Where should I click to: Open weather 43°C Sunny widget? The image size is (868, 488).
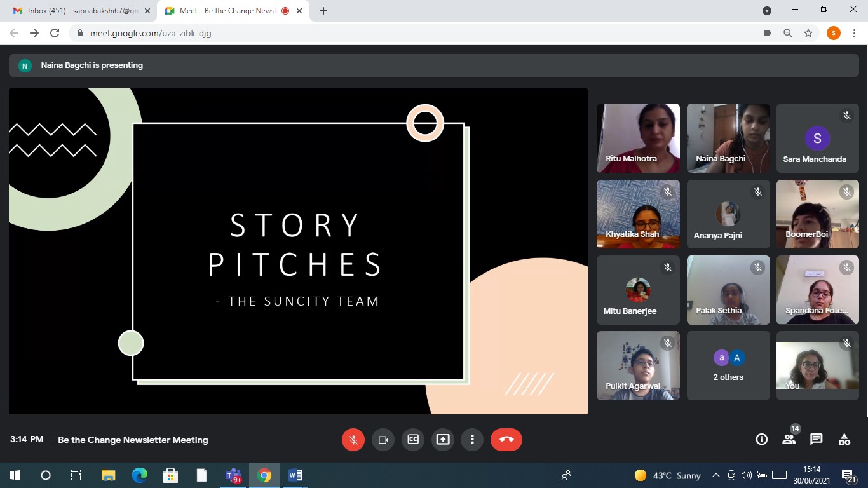coord(668,475)
